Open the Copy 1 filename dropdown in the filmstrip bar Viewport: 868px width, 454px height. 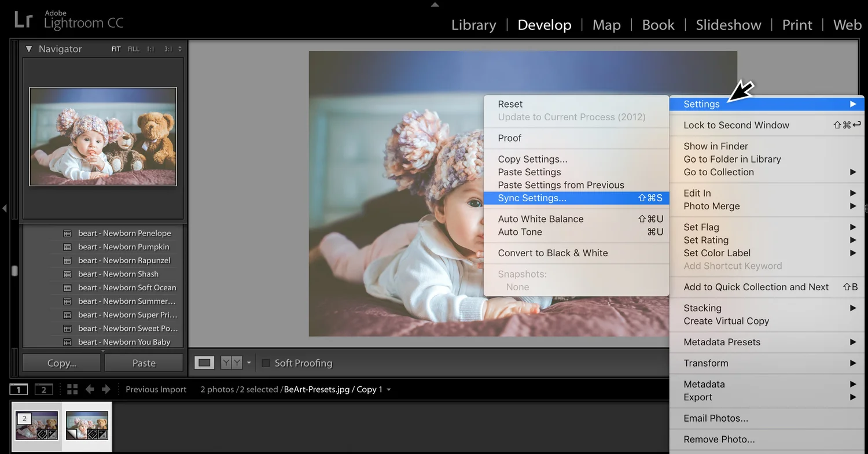click(388, 389)
